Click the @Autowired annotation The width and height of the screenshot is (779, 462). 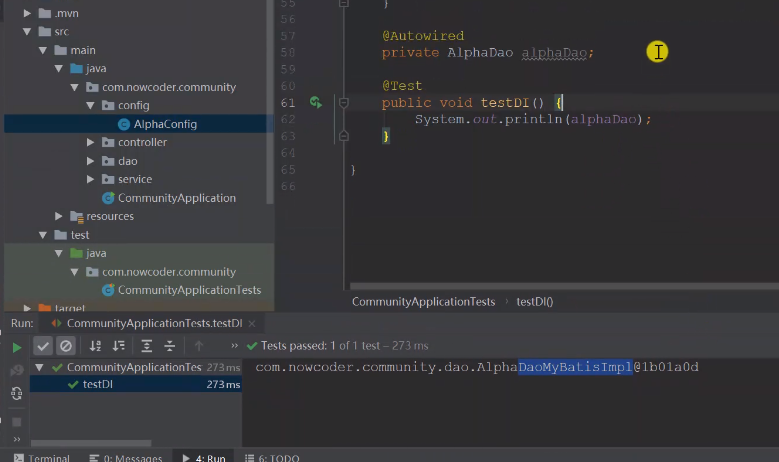(x=423, y=36)
